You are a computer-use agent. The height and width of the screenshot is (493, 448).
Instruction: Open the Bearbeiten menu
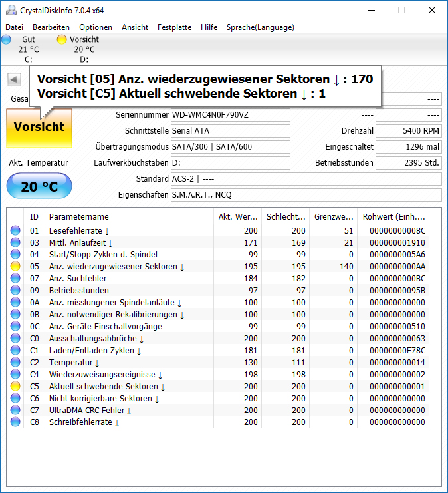[51, 27]
